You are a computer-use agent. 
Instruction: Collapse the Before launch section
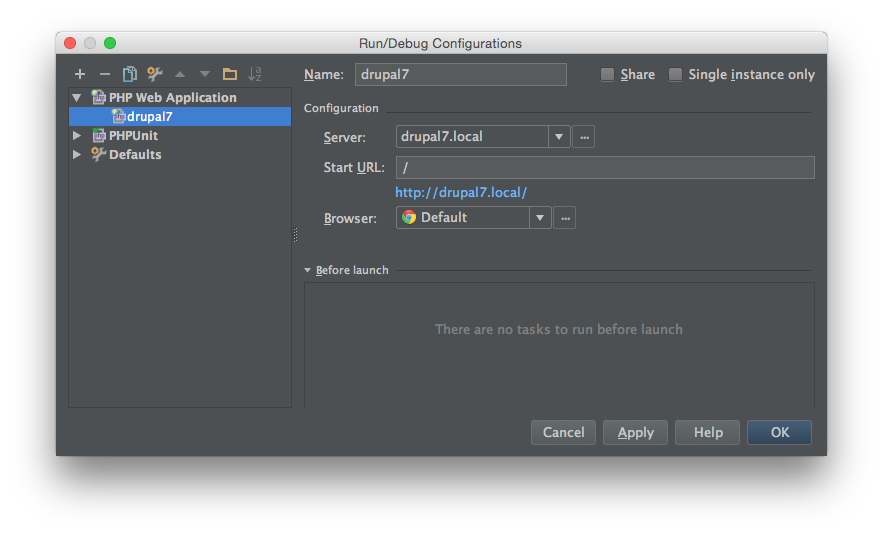(x=307, y=270)
